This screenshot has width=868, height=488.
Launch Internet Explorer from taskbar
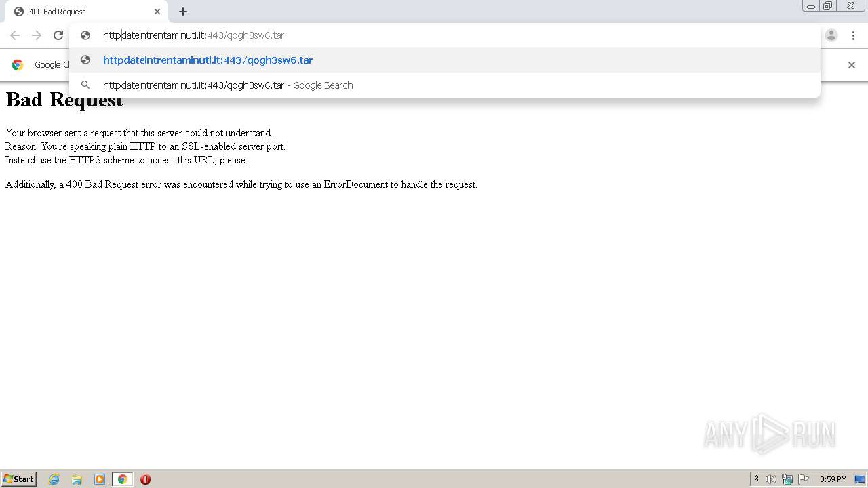pos(54,479)
